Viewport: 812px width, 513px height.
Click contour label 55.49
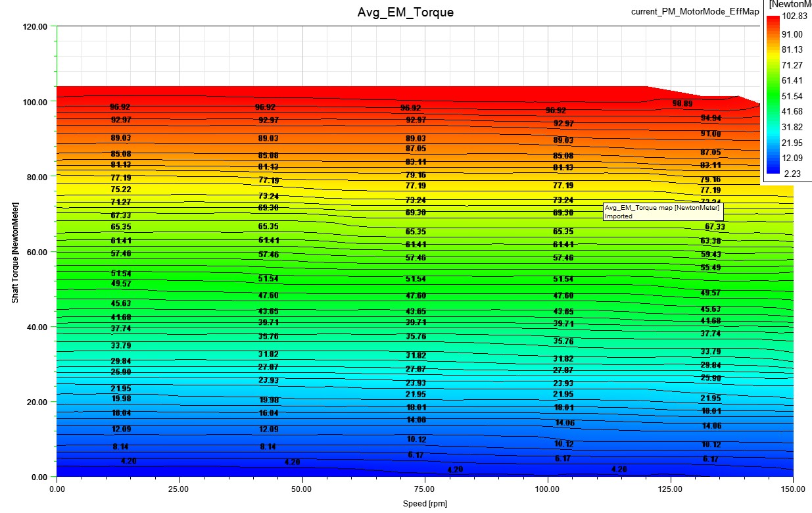coord(711,267)
